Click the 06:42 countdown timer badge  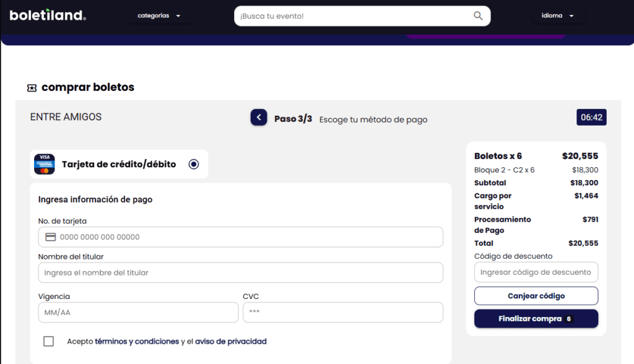coord(590,117)
